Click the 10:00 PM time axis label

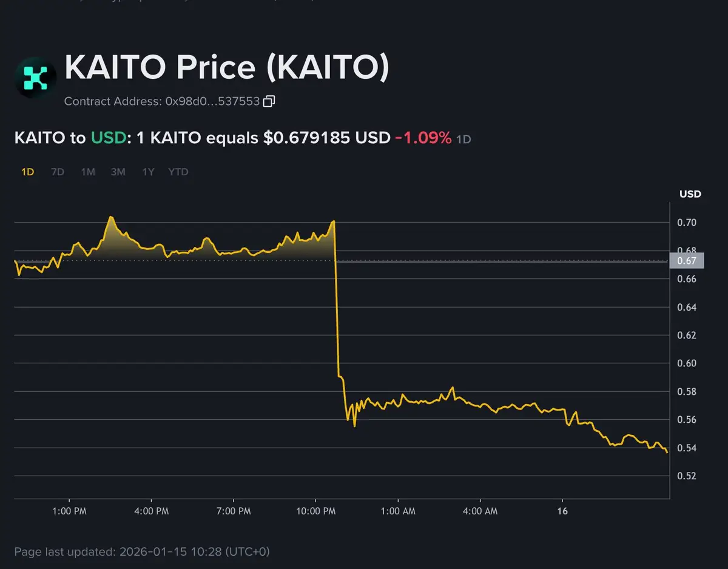316,511
